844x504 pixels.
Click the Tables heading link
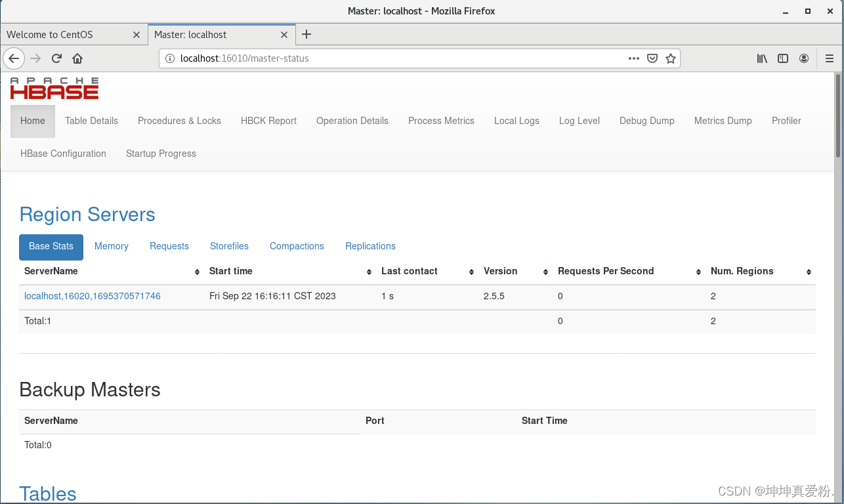point(48,493)
